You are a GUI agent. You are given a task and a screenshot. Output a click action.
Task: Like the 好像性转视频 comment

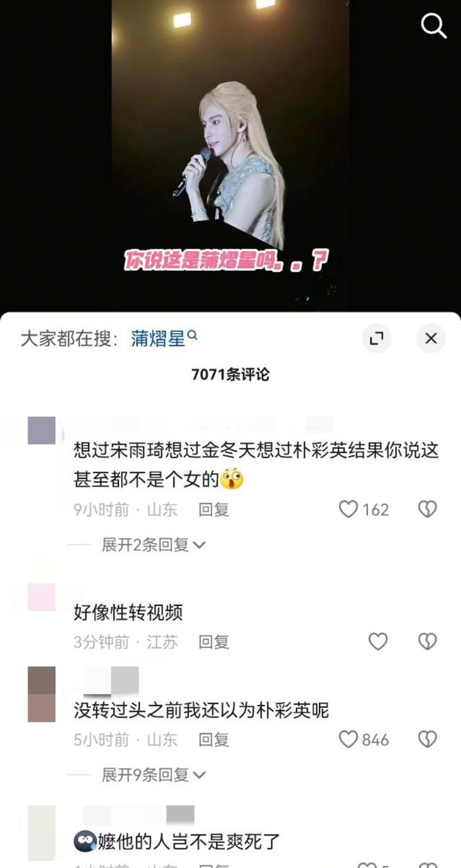(x=378, y=641)
